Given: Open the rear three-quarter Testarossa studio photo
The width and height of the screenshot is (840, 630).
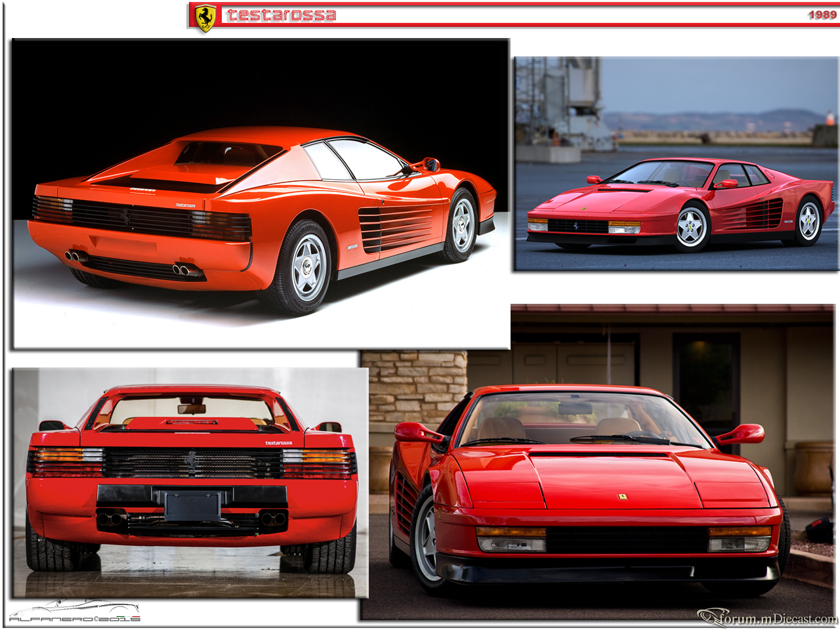Looking at the screenshot, I should coord(261,194).
